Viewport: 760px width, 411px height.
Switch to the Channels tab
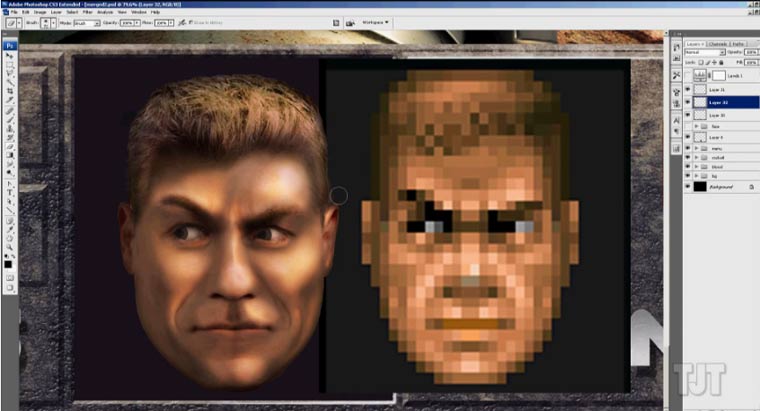(716, 44)
